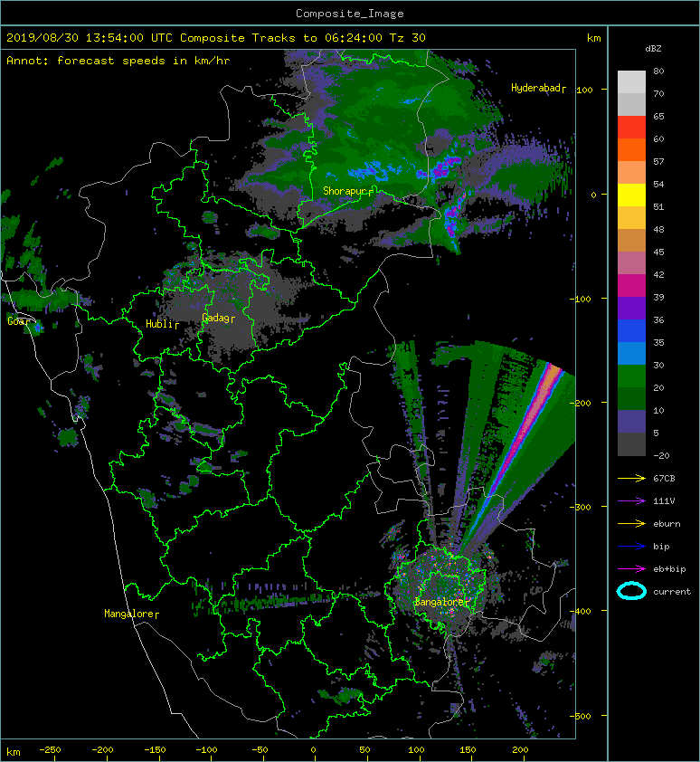Image resolution: width=700 pixels, height=762 pixels.
Task: Click the current legend label
Action: tap(672, 592)
